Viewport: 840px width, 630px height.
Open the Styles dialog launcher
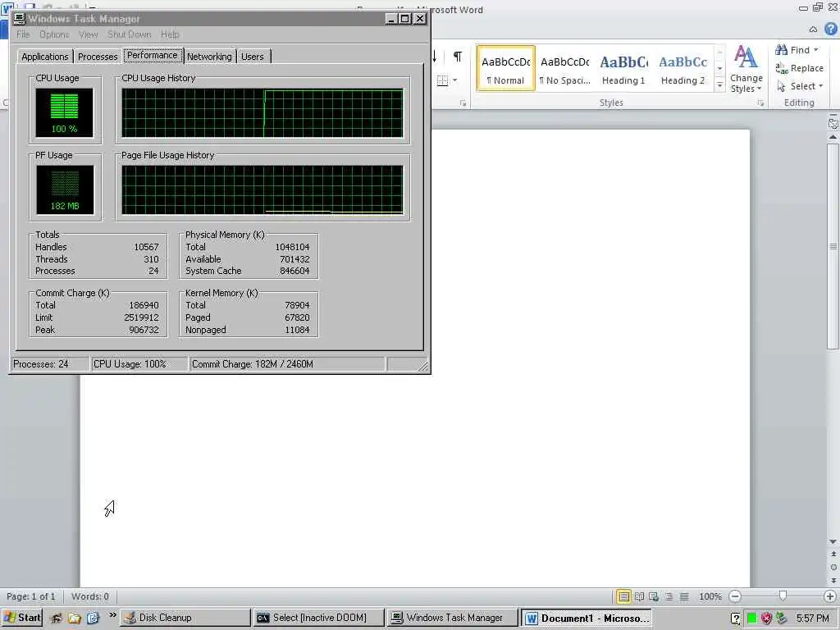click(x=760, y=103)
